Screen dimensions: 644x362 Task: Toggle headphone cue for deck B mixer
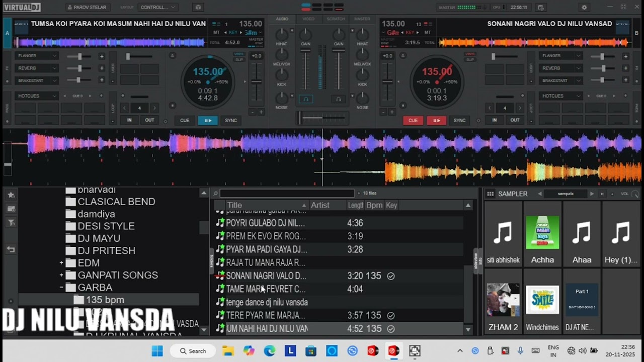pyautogui.click(x=338, y=99)
